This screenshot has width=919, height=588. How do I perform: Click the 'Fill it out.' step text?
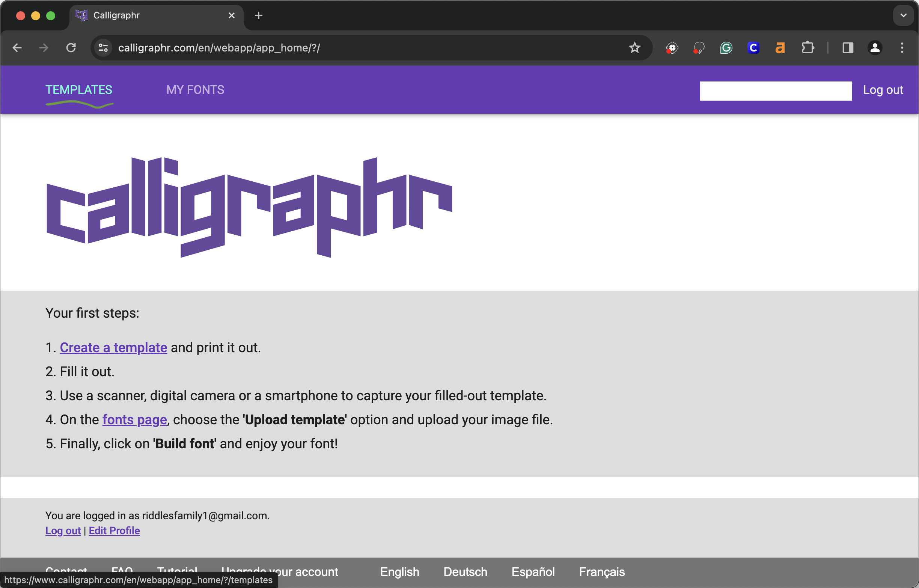(87, 371)
